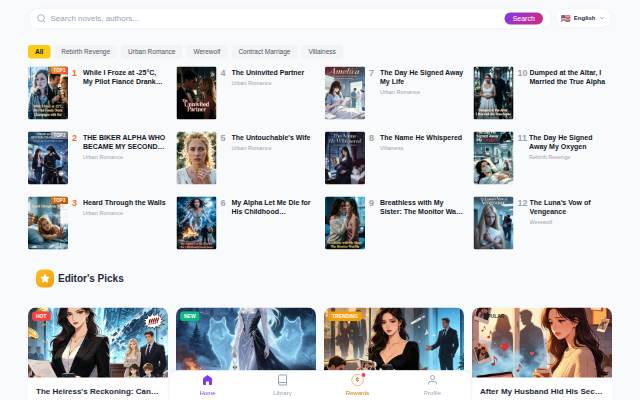Open Library in bottom navigation
This screenshot has height=400, width=640.
click(282, 385)
